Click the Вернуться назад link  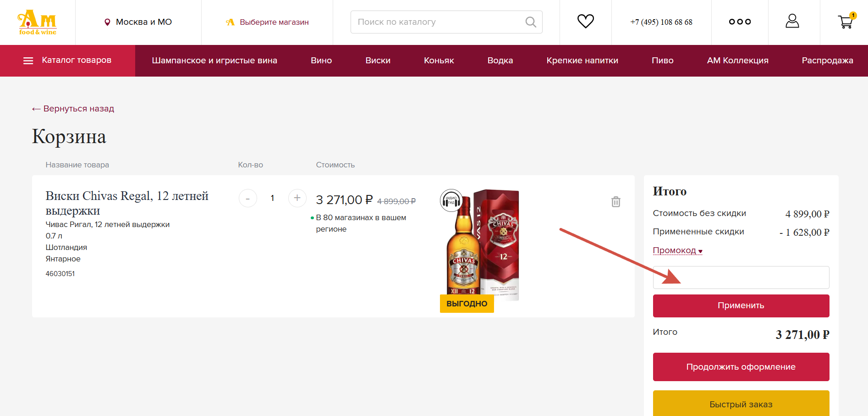tap(73, 109)
